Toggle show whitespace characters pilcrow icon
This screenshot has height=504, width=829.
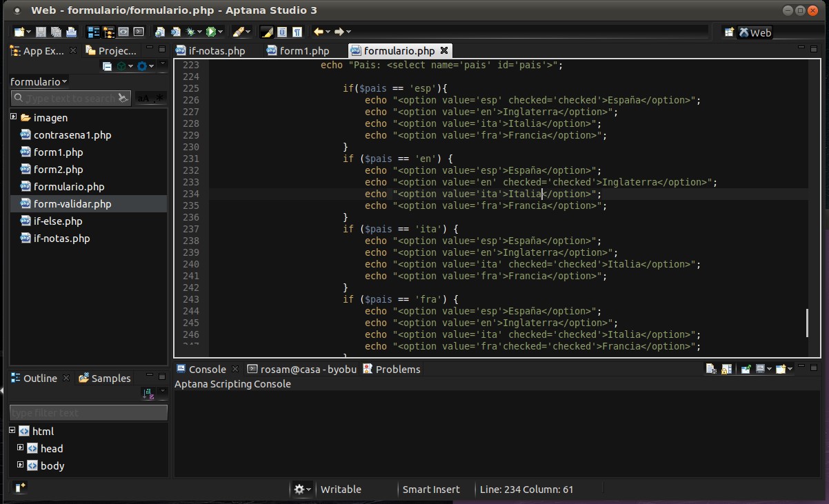coord(297,32)
